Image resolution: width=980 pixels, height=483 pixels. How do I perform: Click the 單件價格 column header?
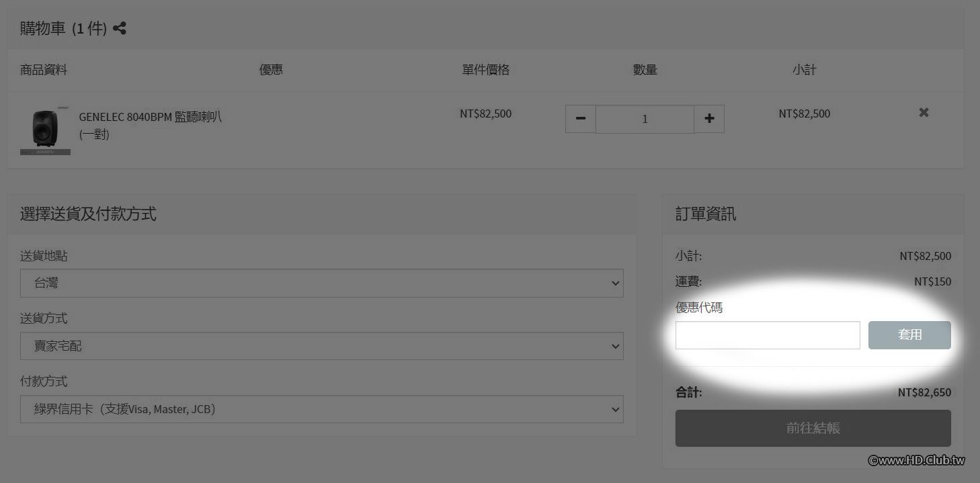point(486,70)
